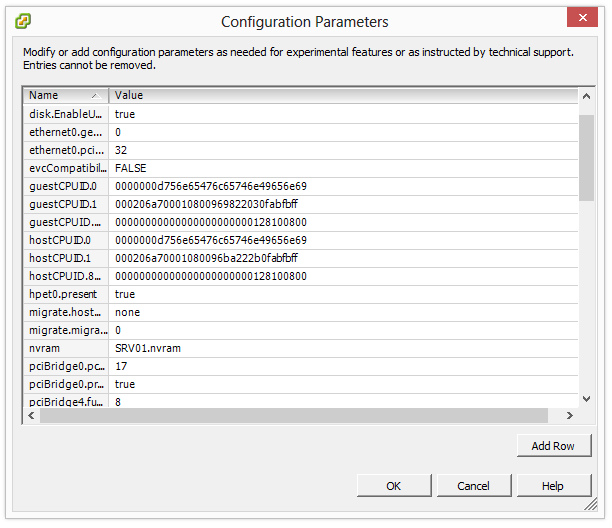Image resolution: width=612 pixels, height=528 pixels.
Task: Select the nvram value SRV01.nvram
Action: 148,348
